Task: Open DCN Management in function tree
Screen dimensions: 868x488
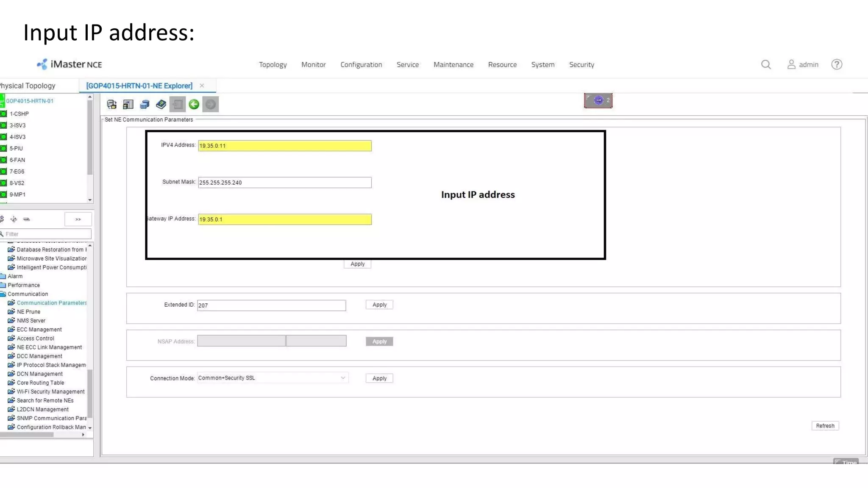Action: click(x=39, y=374)
